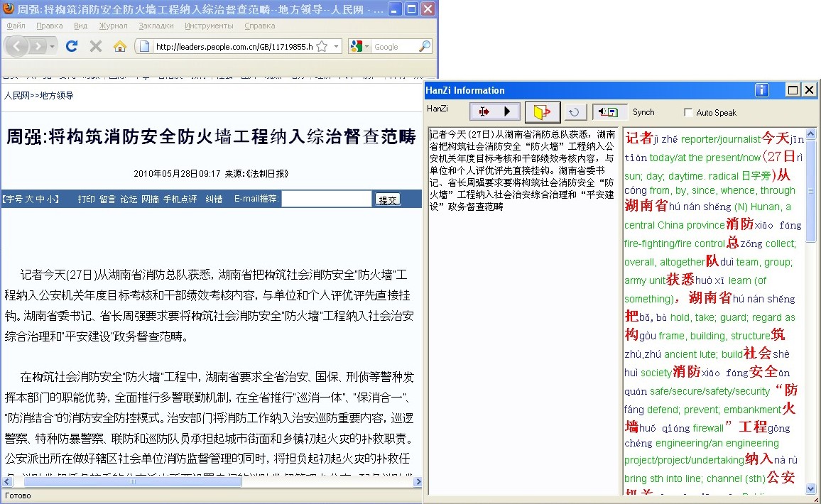Click the 人民网 breadcrumb link
Image resolution: width=821 pixels, height=504 pixels.
coord(17,95)
